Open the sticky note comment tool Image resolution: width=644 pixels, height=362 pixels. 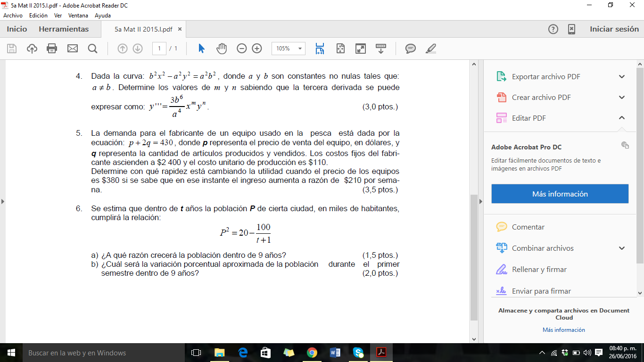pos(411,49)
